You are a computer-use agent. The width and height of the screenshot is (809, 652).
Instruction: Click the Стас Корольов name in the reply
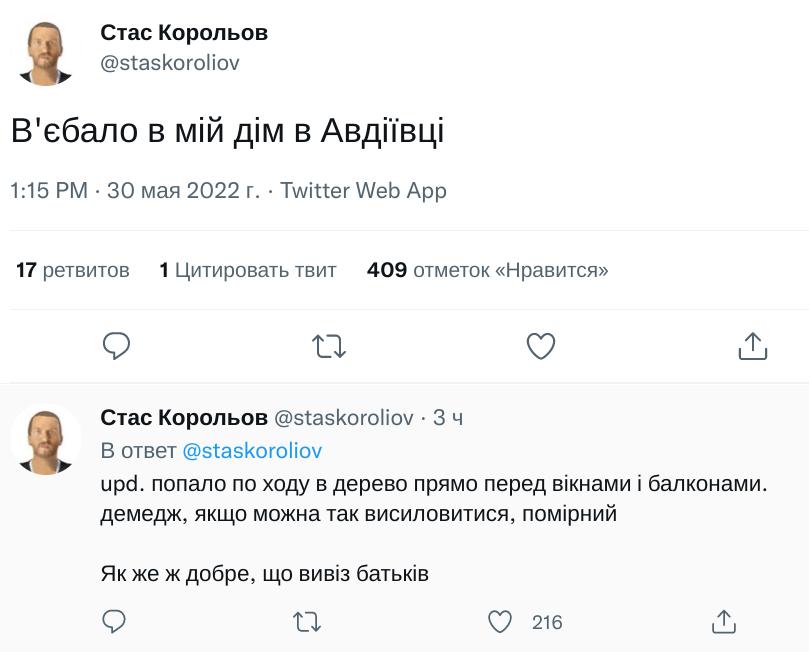184,418
